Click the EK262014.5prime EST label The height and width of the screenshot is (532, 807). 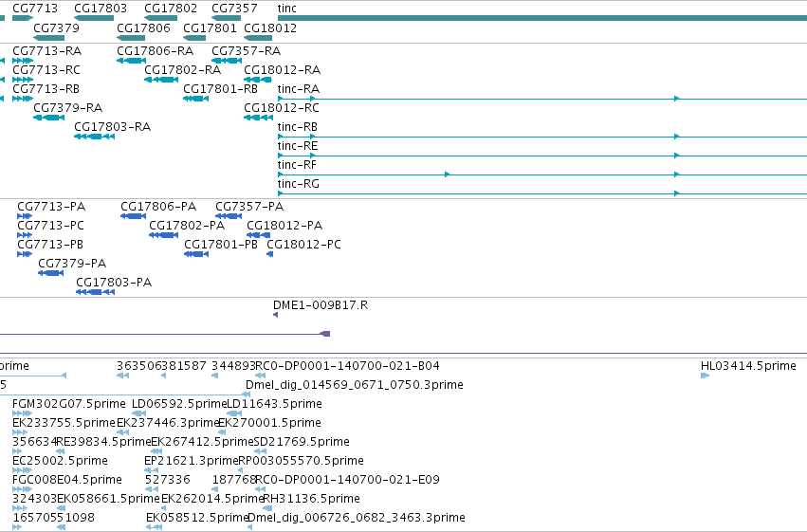tap(212, 500)
